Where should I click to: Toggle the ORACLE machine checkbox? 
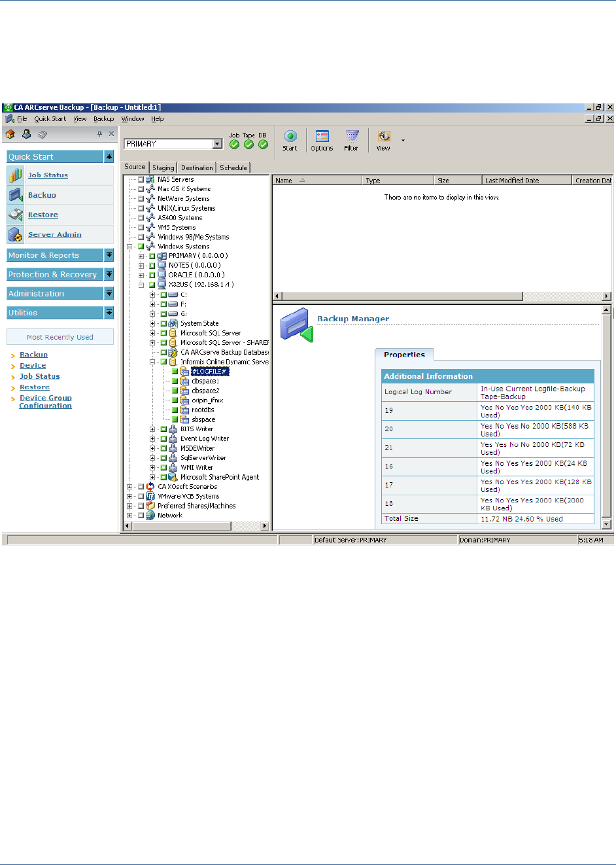coord(152,275)
